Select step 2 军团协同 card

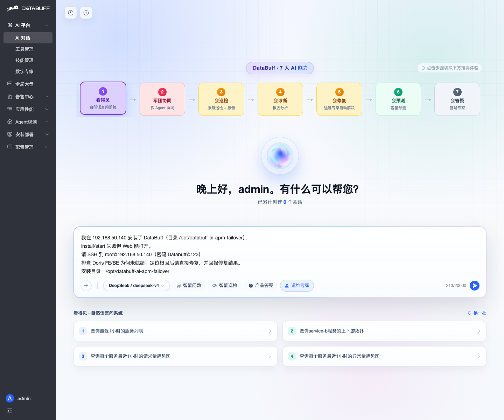pyautogui.click(x=162, y=99)
